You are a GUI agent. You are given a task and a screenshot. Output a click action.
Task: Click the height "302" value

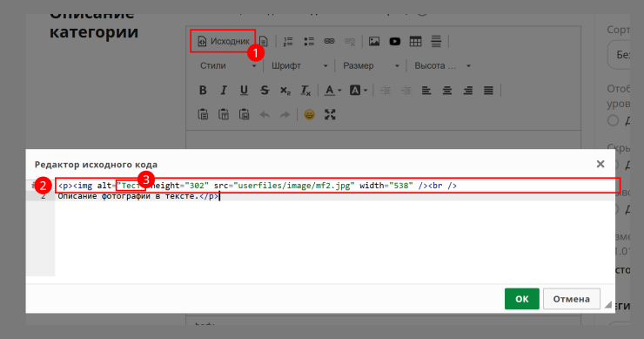(197, 186)
